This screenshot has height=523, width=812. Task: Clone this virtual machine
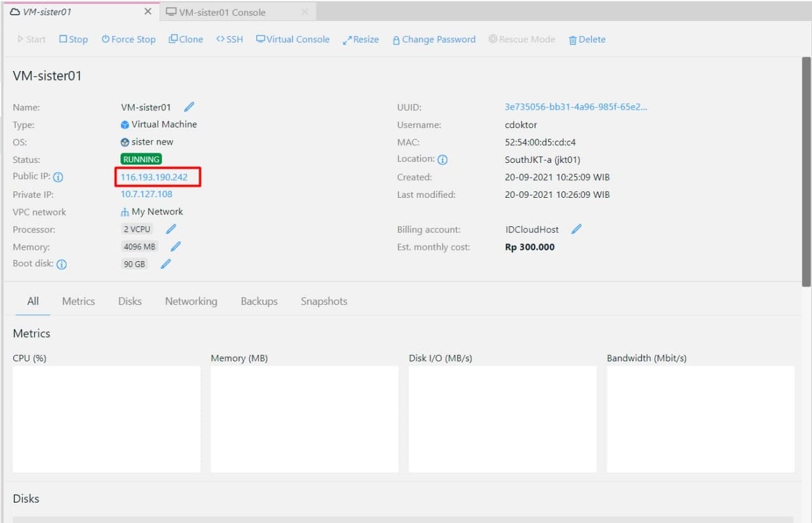pos(186,39)
